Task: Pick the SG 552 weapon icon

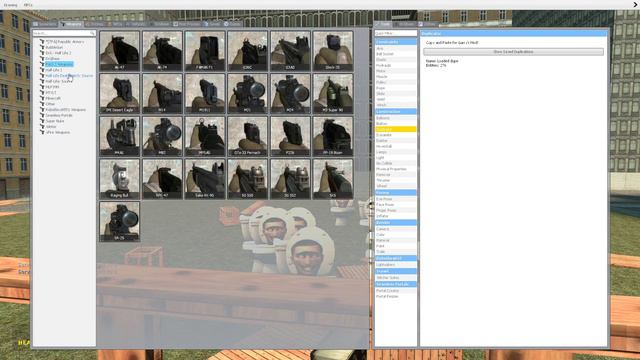Action: coord(290,179)
